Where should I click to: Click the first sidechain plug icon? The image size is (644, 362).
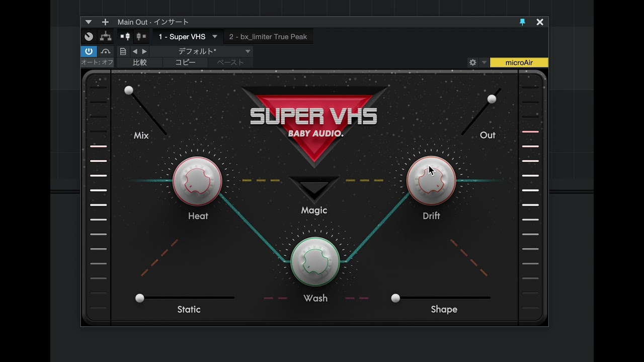[x=125, y=37]
